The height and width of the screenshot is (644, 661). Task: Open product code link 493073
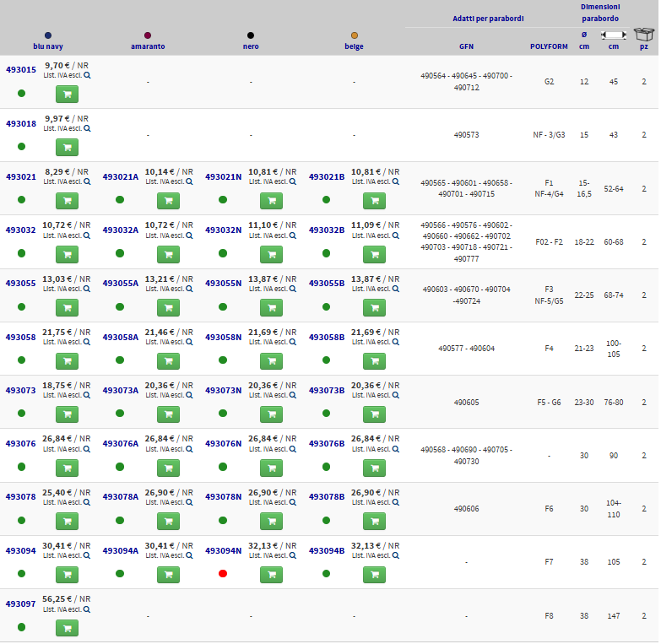[21, 390]
